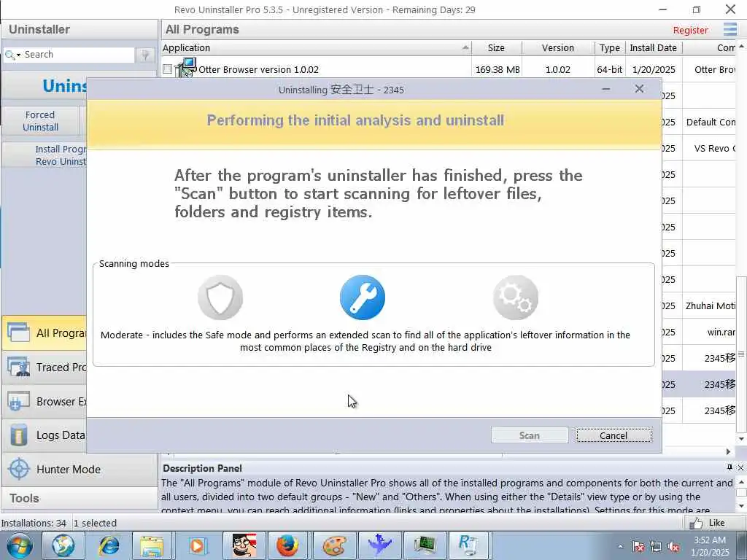Open the hamburger menu next to Register
This screenshot has height=560, width=747.
729,29
